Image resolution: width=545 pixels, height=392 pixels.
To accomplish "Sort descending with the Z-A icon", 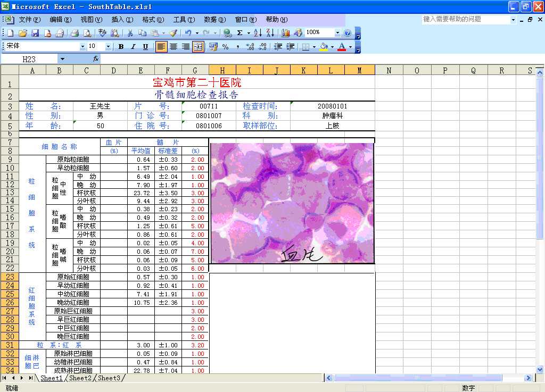I will click(x=270, y=33).
